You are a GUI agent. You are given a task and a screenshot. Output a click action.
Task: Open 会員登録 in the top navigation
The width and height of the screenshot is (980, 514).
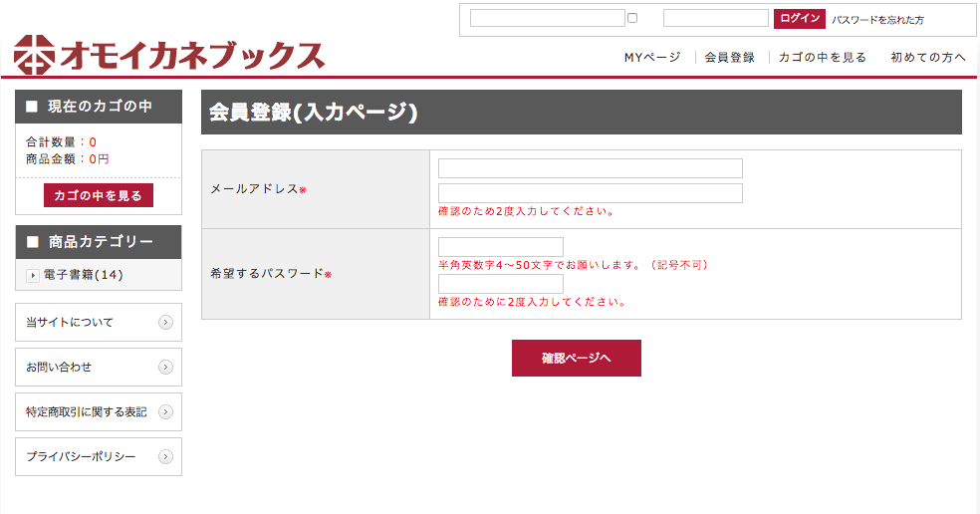click(x=730, y=58)
